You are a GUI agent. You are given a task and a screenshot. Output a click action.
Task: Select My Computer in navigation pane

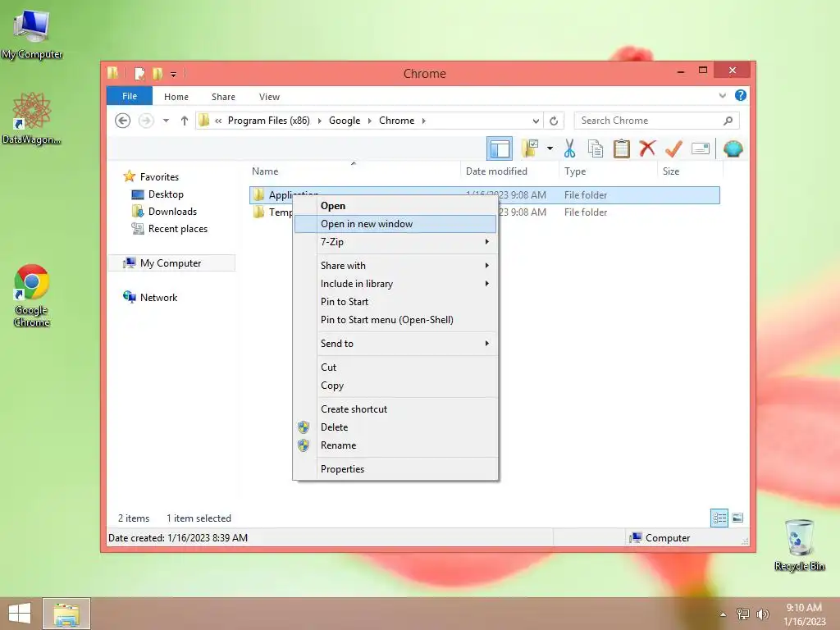tap(171, 263)
